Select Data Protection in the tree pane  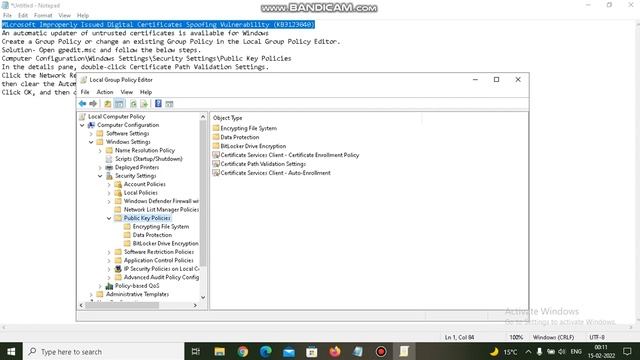152,235
